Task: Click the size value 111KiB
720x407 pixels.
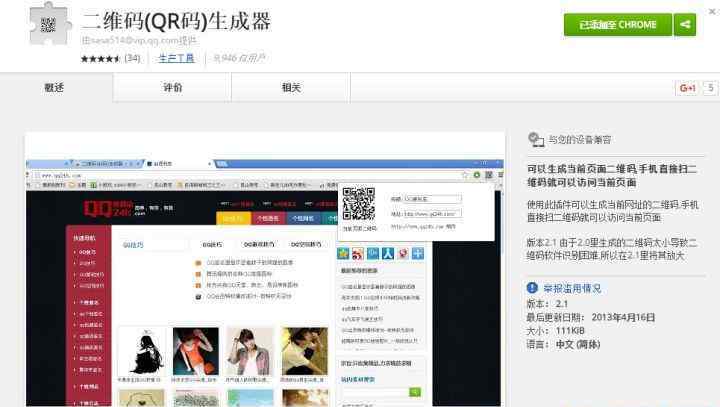Action: 570,331
